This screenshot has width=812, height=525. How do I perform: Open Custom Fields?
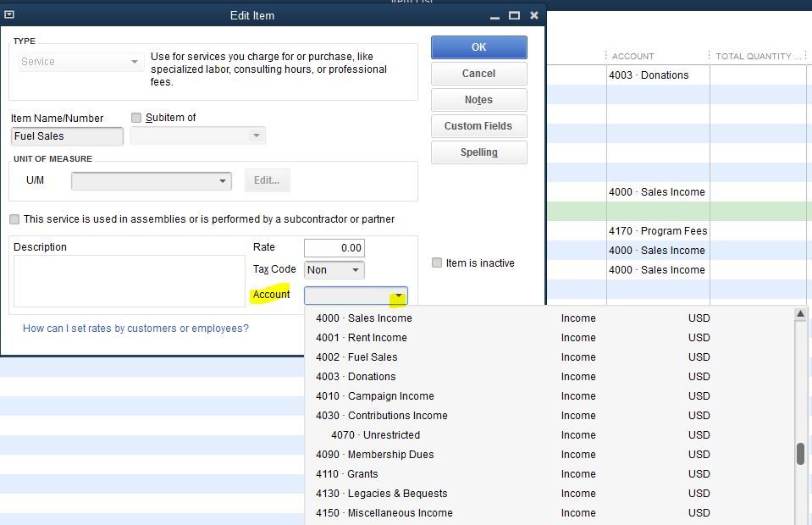(x=479, y=126)
